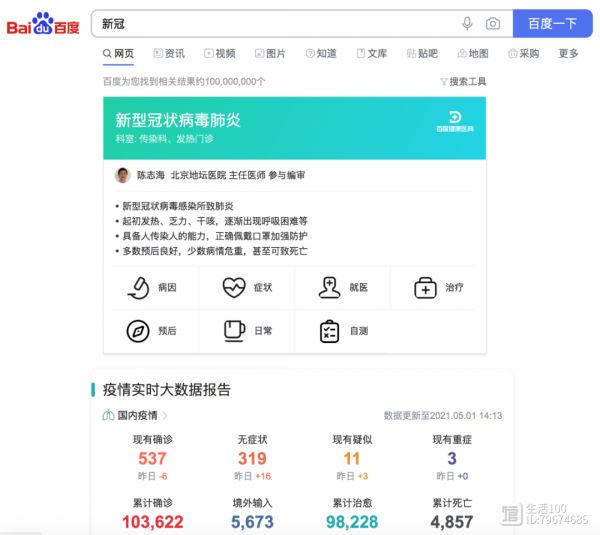
Task: Click the 治疗 medical kit icon
Action: [425, 288]
